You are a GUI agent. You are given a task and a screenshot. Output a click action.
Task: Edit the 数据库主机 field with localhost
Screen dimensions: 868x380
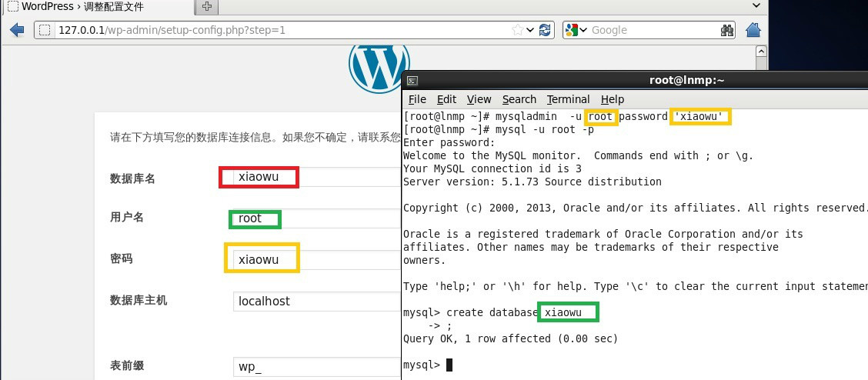[316, 302]
